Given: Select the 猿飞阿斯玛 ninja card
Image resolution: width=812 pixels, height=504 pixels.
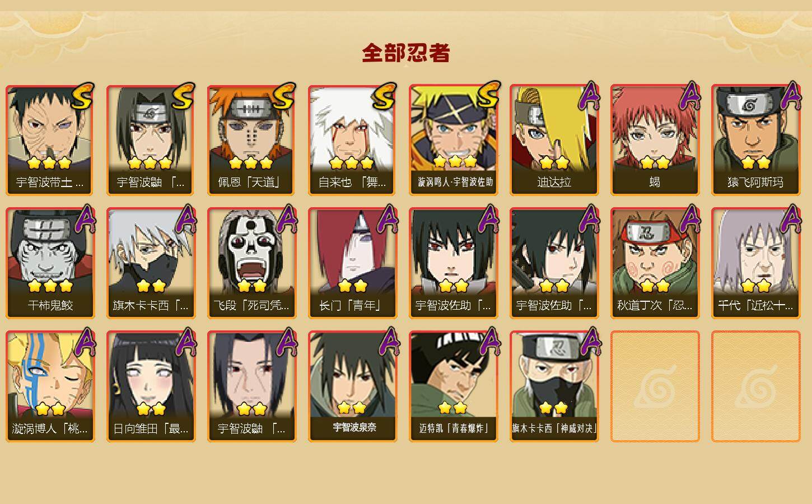Looking at the screenshot, I should [755, 140].
